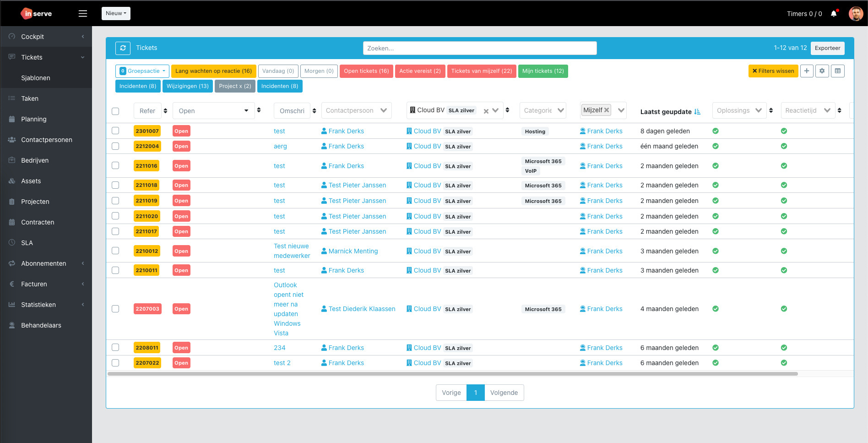Sort by the Laatst geupdate icon
Screen dimensions: 868x443
tap(698, 111)
